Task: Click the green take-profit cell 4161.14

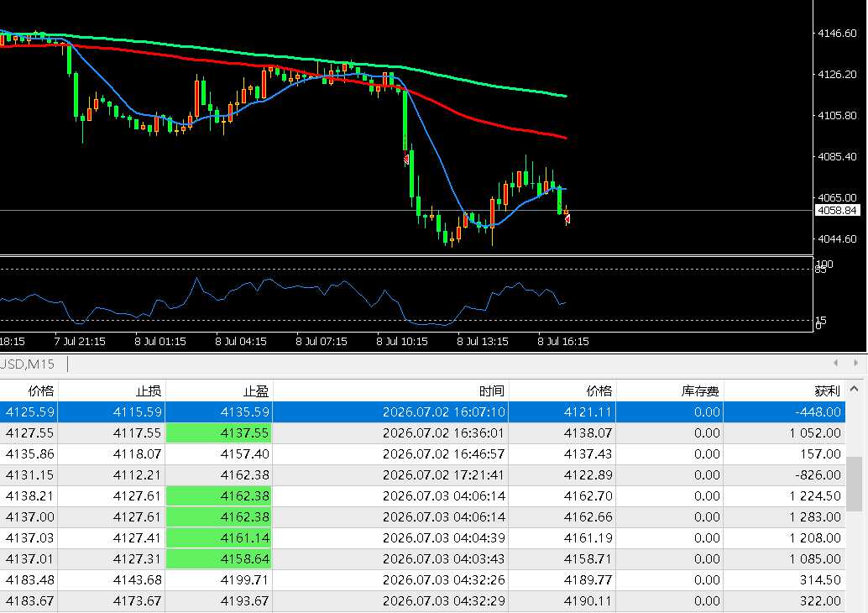Action: 219,537
